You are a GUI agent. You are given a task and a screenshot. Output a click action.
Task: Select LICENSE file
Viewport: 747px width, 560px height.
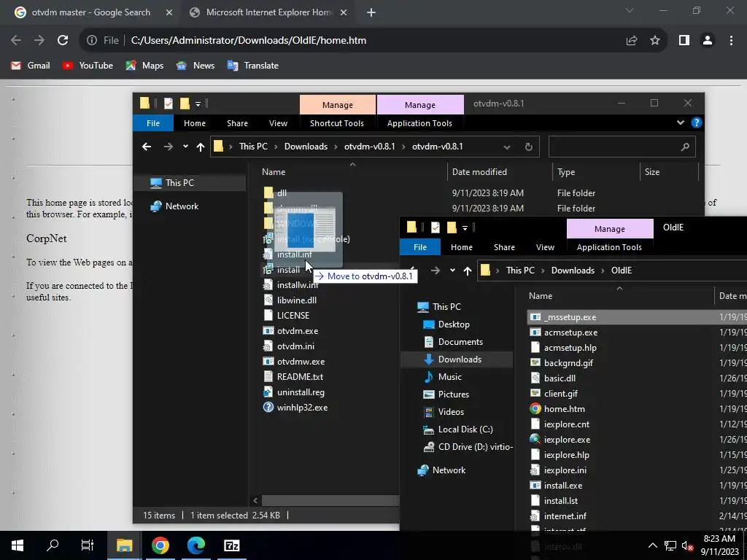point(293,316)
